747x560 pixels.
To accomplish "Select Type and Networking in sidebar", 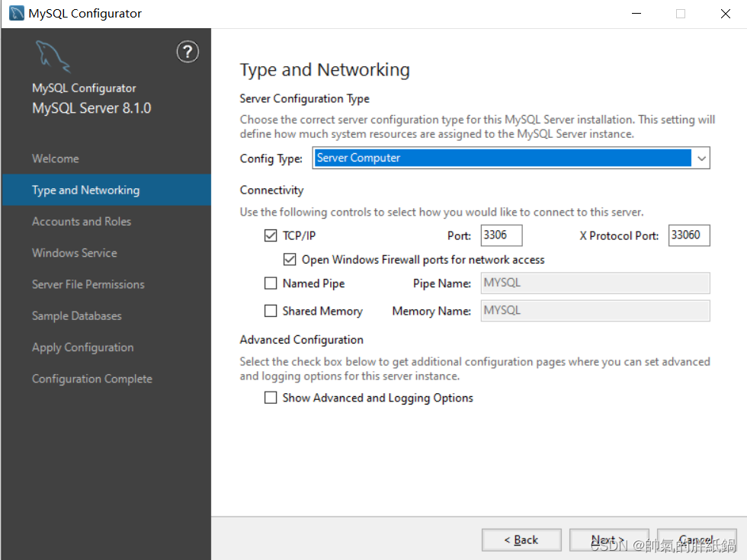I will 107,190.
